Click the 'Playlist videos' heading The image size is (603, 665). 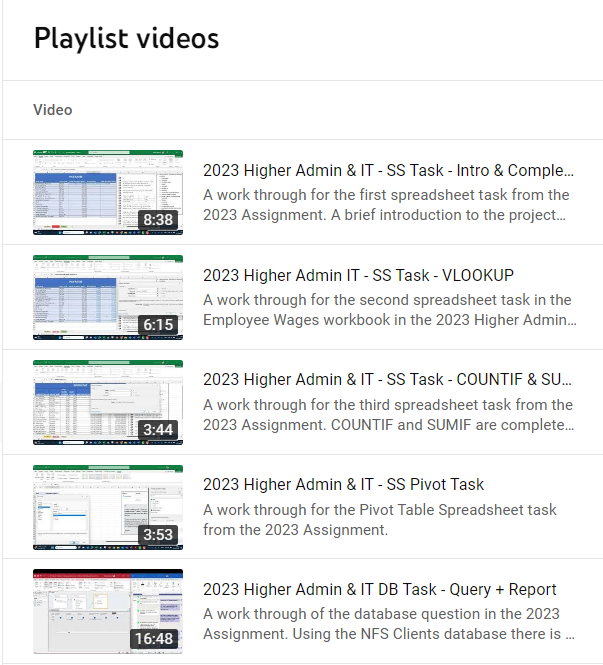pos(126,38)
